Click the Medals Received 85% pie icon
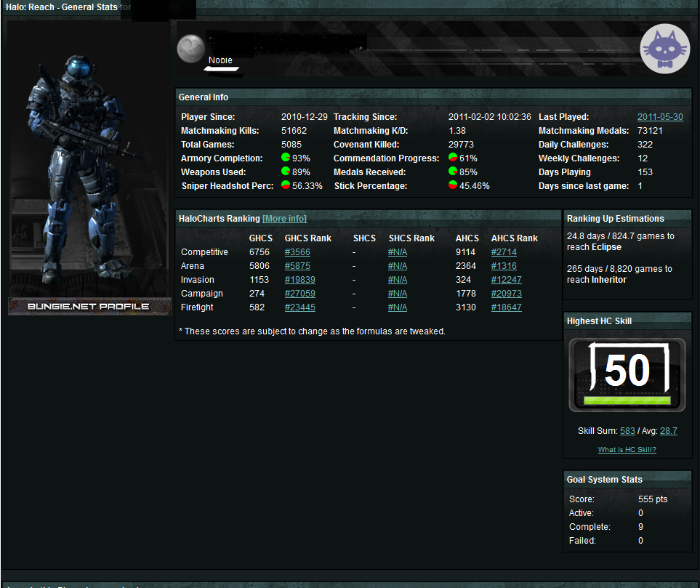Image resolution: width=700 pixels, height=588 pixels. tap(453, 171)
